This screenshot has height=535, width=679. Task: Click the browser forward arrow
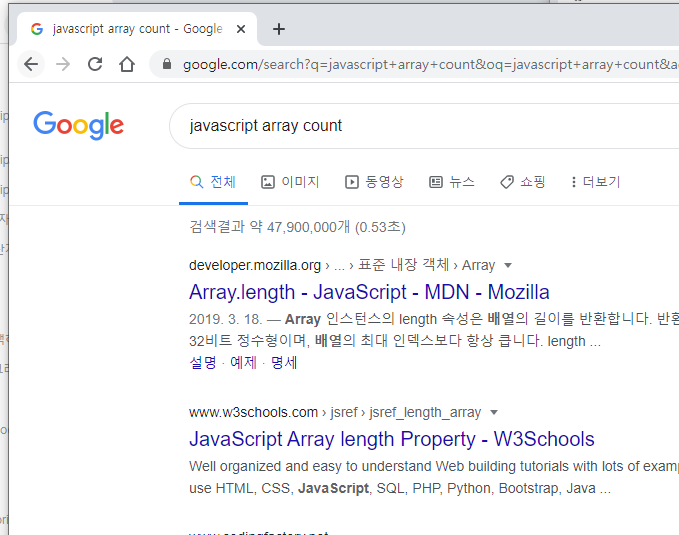point(63,65)
